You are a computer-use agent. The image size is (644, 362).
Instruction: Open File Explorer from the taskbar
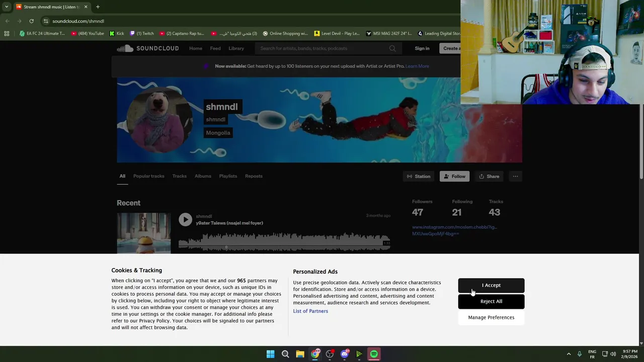coord(300,354)
